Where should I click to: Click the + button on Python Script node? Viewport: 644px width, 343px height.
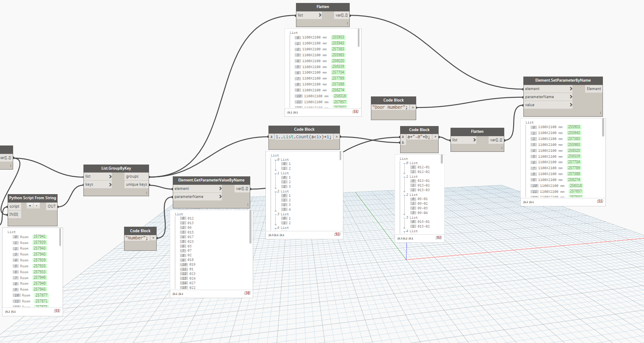point(30,206)
